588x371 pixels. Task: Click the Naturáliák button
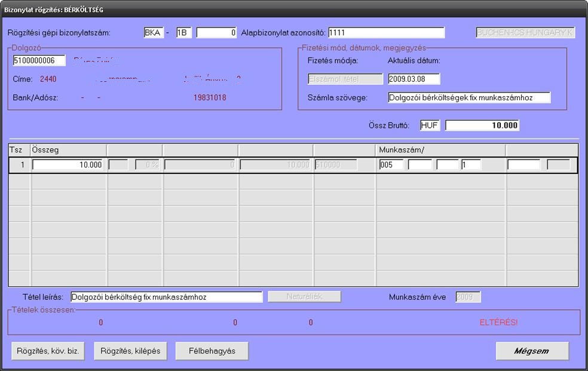coord(304,297)
